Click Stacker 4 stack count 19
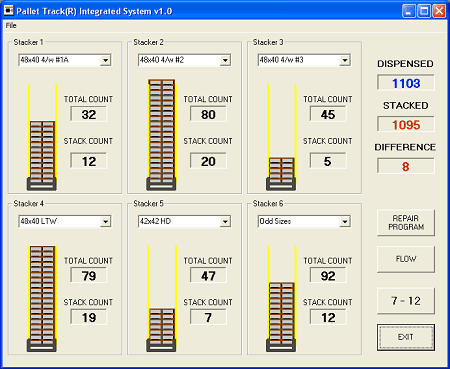450x369 pixels. pos(89,317)
